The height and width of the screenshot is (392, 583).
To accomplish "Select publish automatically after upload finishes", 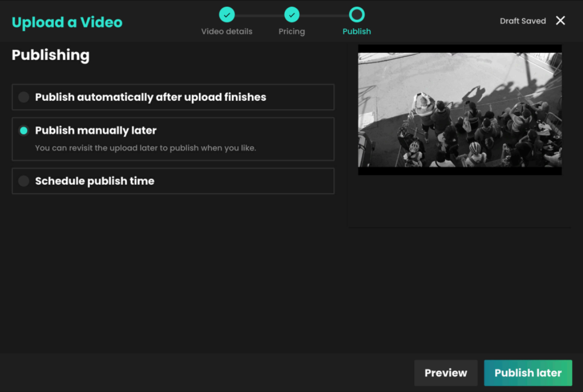I will pyautogui.click(x=24, y=97).
